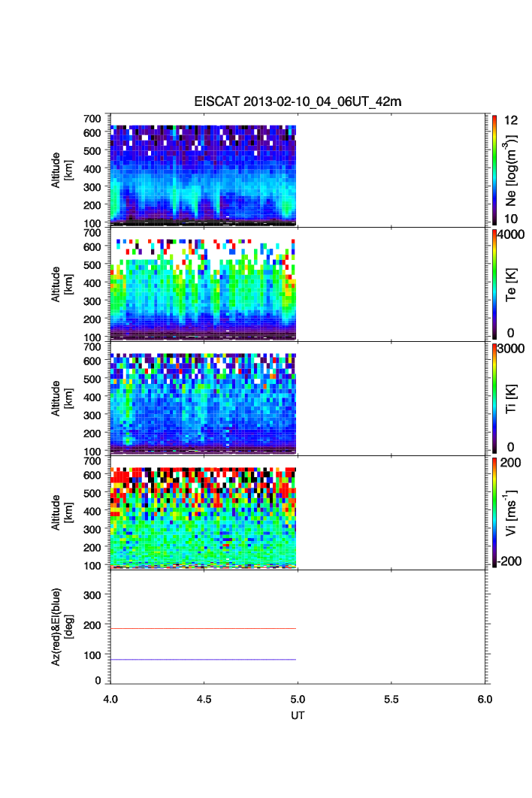Select the Az(red)&El(blue) [deg] axis label
The width and height of the screenshot is (532, 798).
pos(61,627)
